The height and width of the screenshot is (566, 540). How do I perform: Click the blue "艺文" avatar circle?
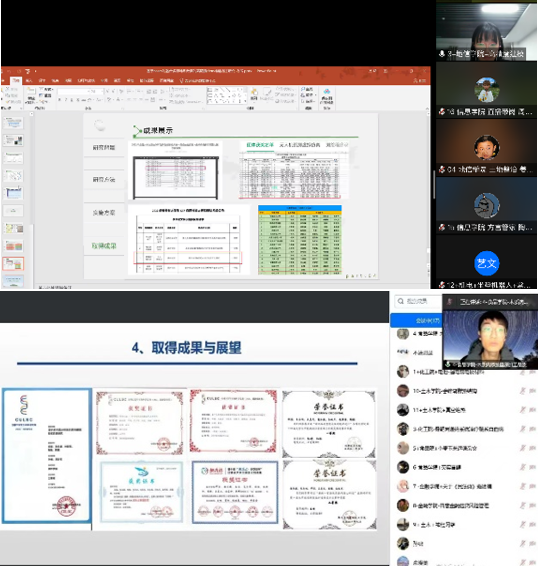pos(486,263)
